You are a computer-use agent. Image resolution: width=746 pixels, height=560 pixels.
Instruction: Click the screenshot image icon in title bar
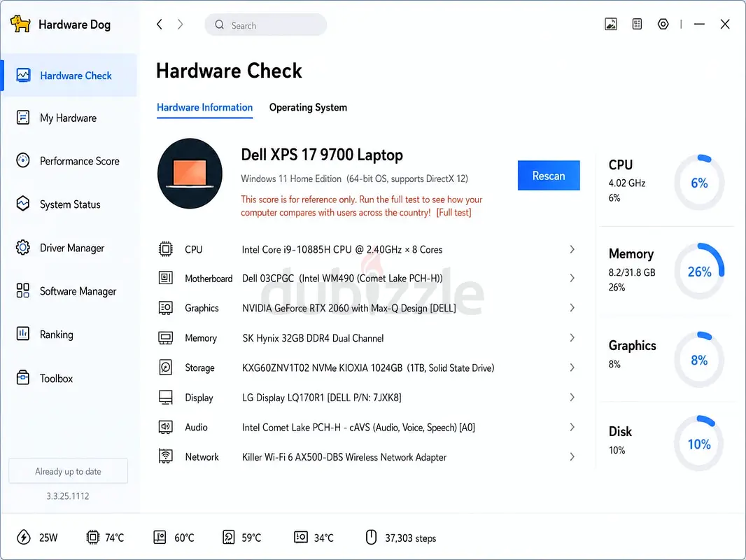(x=611, y=24)
